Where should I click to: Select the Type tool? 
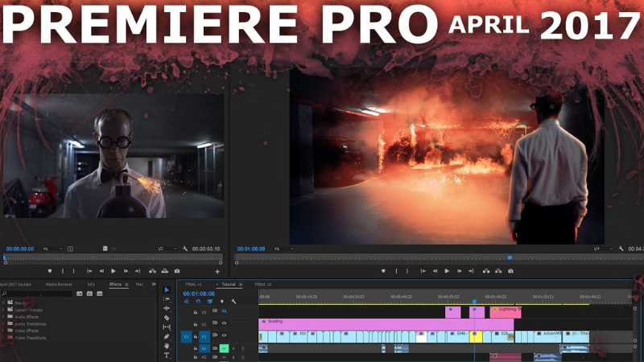(x=167, y=355)
